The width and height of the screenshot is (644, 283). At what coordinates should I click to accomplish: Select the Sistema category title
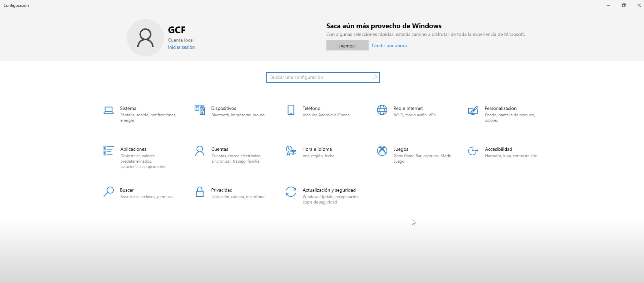pyautogui.click(x=128, y=108)
